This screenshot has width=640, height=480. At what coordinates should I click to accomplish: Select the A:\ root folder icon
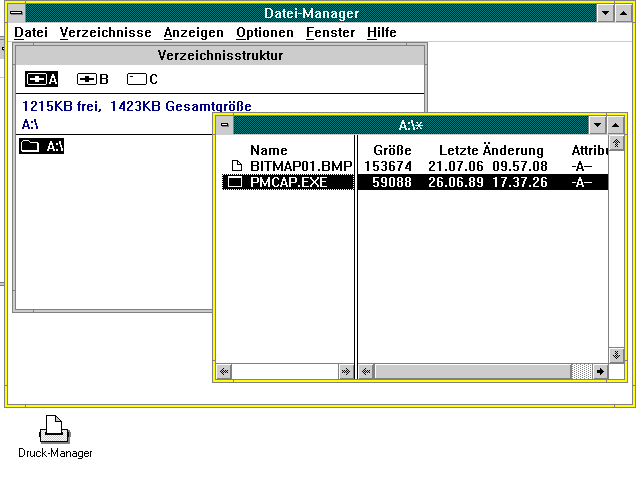[x=30, y=147]
